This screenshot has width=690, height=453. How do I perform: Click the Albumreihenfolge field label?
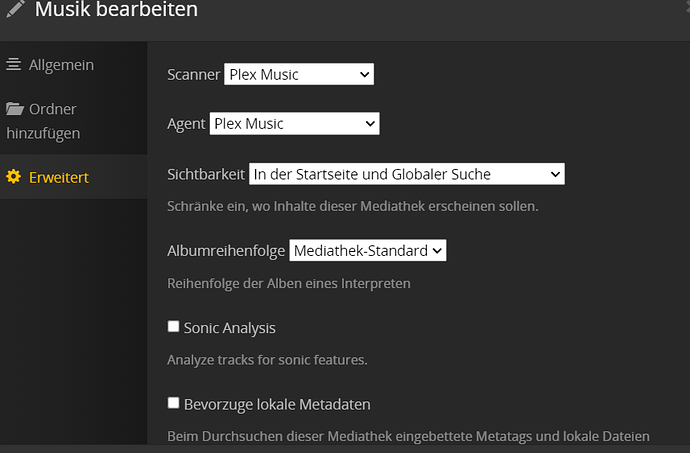226,251
